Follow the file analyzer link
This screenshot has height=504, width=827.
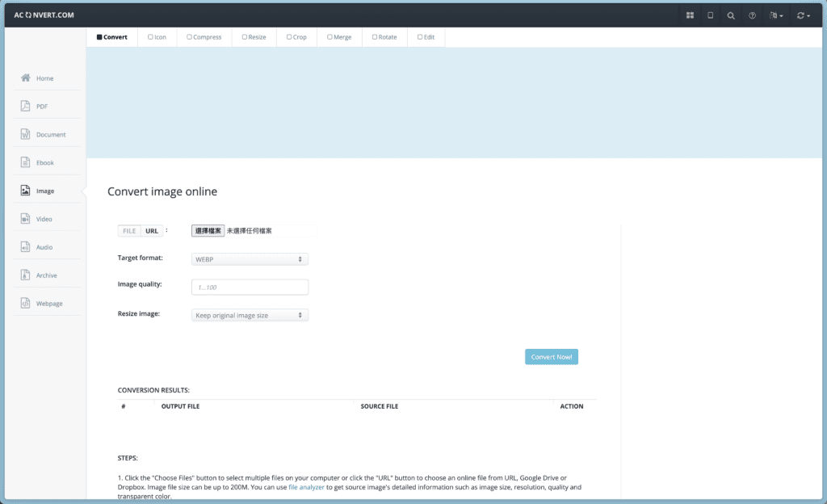[306, 487]
